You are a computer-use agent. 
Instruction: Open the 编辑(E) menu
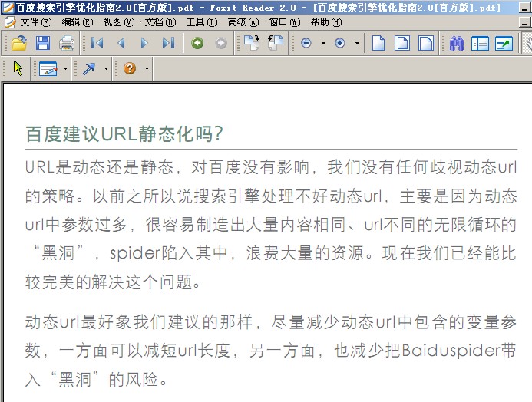[78, 22]
